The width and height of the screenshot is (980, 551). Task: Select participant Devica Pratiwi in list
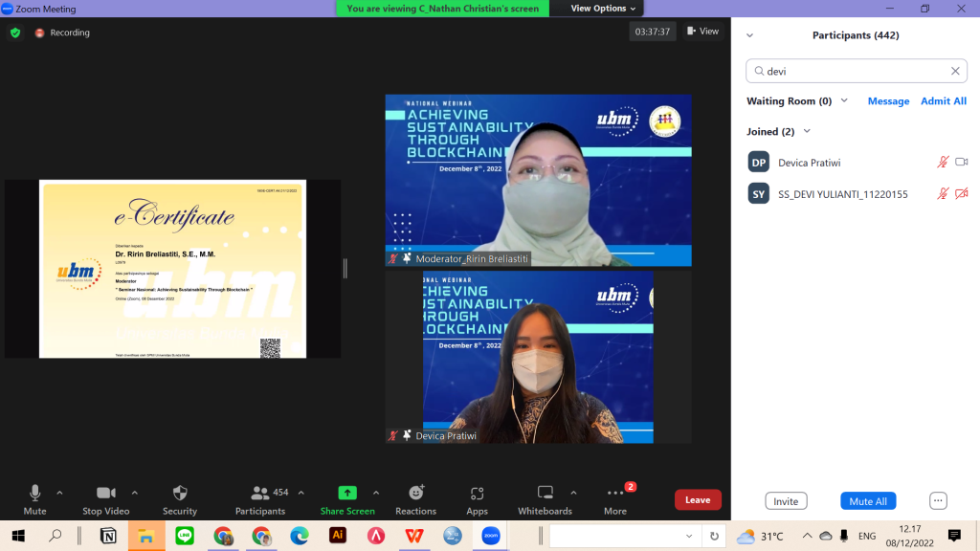coord(857,163)
